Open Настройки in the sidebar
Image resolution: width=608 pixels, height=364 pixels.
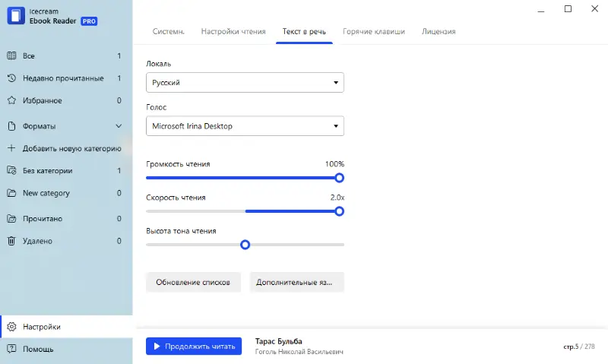66,327
